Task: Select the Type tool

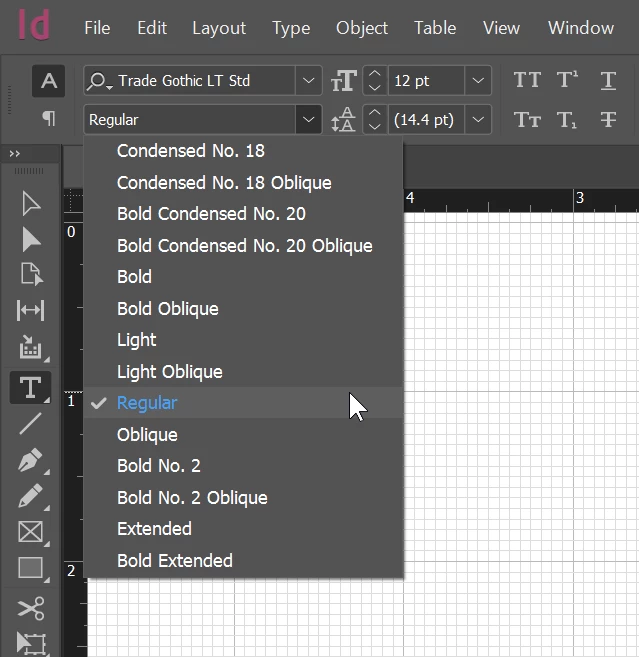Action: 30,387
